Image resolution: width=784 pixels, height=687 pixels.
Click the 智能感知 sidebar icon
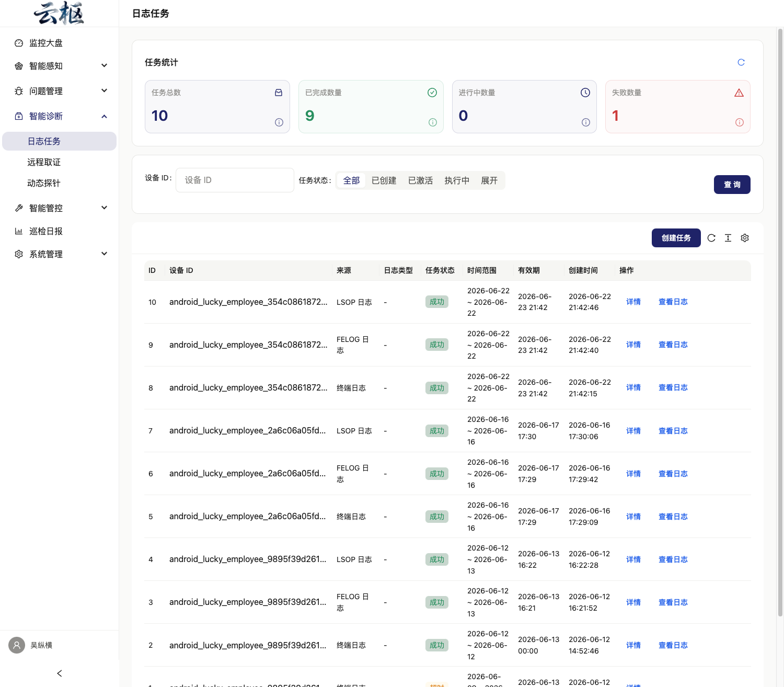19,66
